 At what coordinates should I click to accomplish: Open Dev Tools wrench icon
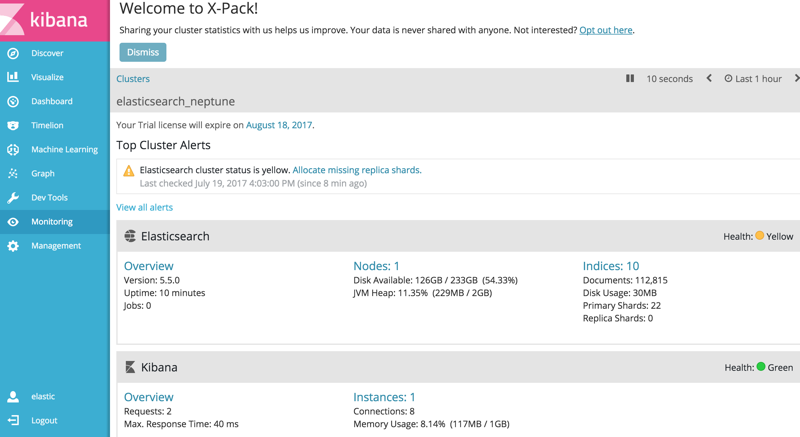(13, 197)
